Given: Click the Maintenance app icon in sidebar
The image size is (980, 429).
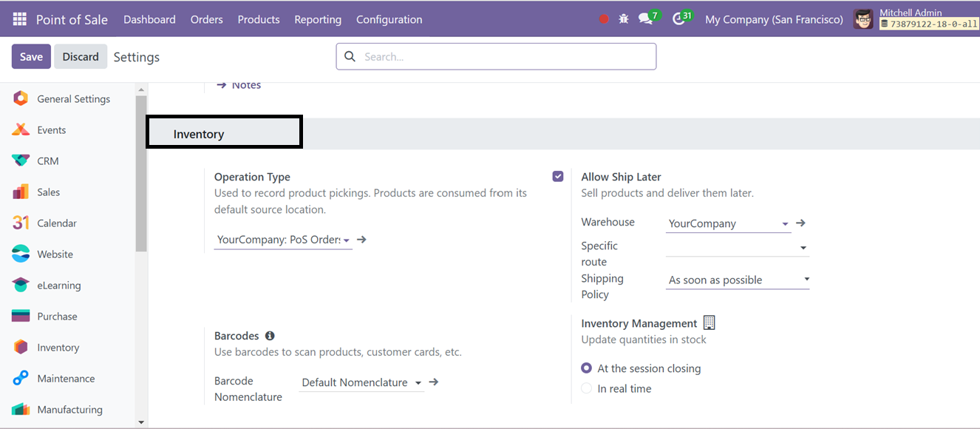Looking at the screenshot, I should tap(21, 378).
